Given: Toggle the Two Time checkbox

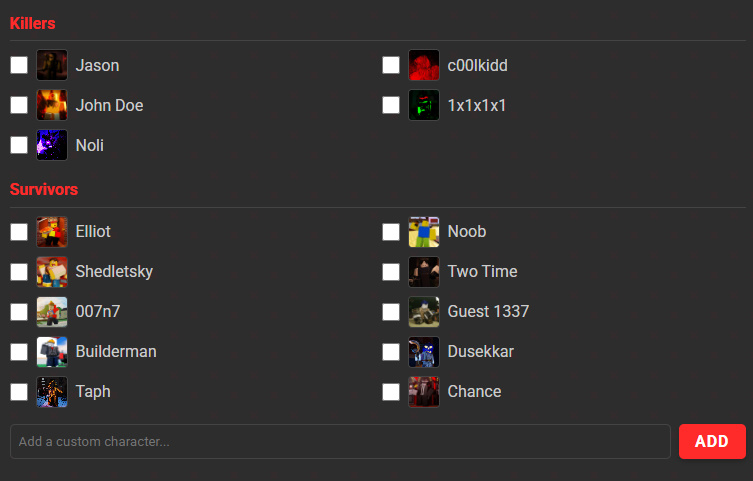Looking at the screenshot, I should point(391,272).
